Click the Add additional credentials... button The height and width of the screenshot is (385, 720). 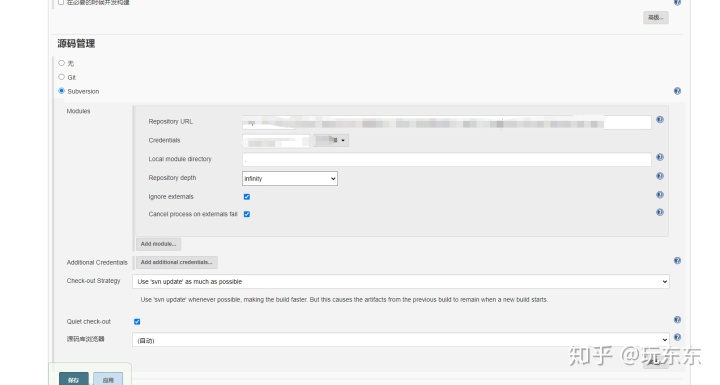point(177,262)
